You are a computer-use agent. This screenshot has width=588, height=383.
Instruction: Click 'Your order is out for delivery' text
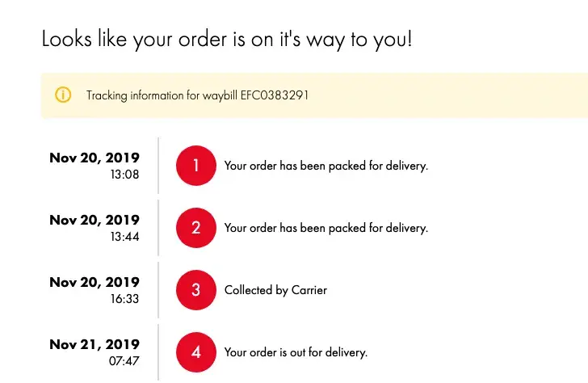[x=296, y=352]
